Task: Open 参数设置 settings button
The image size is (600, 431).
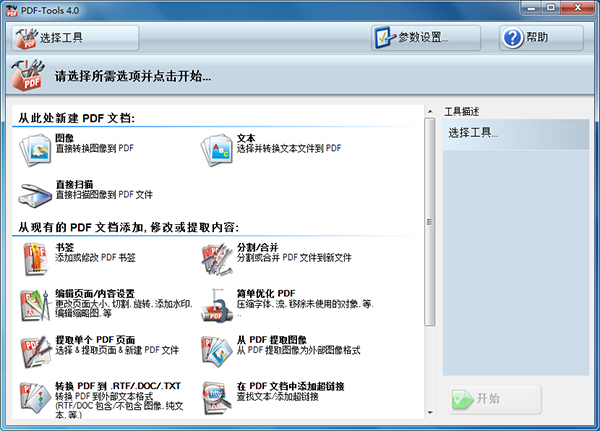Action: [x=426, y=38]
